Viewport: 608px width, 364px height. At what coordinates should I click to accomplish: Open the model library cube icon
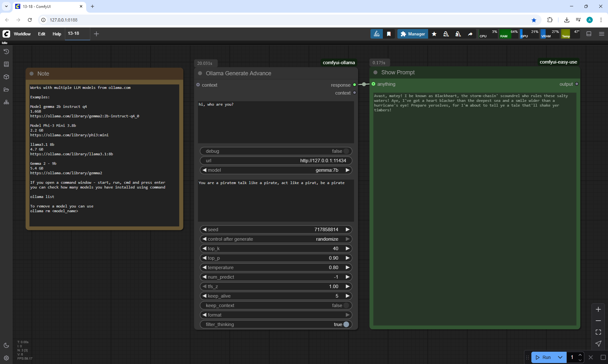(x=6, y=77)
